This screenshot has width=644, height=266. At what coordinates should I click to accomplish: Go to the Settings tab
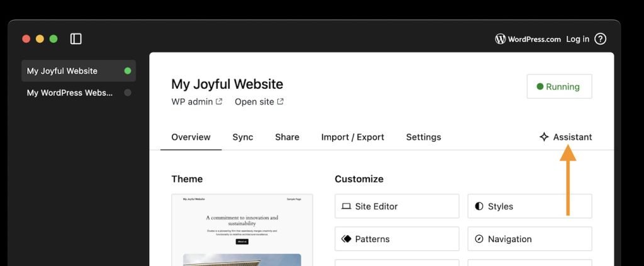(x=423, y=137)
